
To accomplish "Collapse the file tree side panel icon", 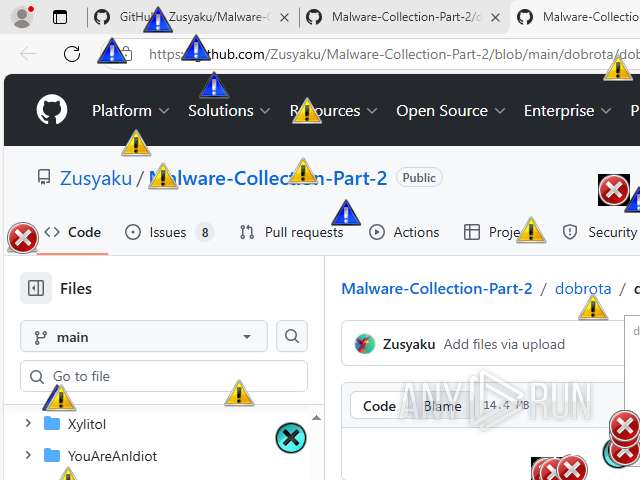I will tap(36, 288).
